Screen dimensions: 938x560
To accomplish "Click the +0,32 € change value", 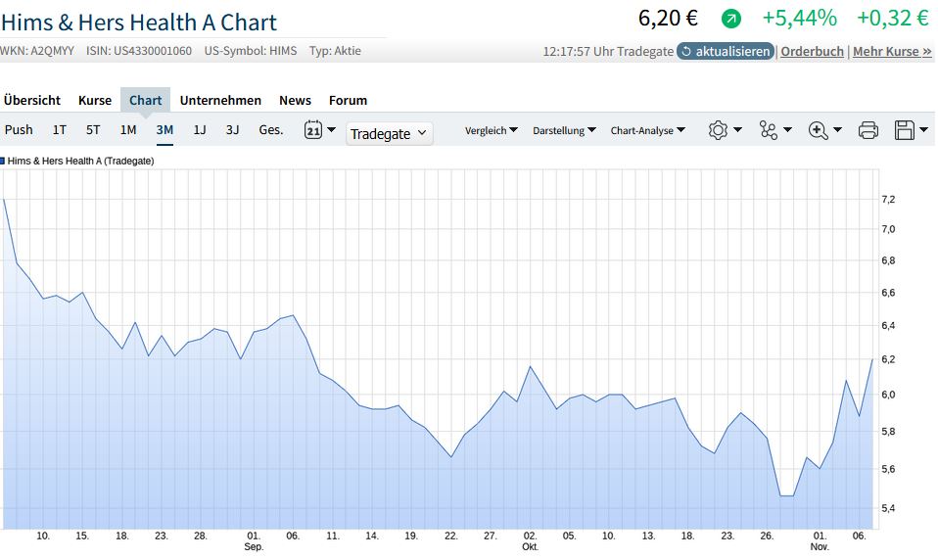I will [893, 18].
